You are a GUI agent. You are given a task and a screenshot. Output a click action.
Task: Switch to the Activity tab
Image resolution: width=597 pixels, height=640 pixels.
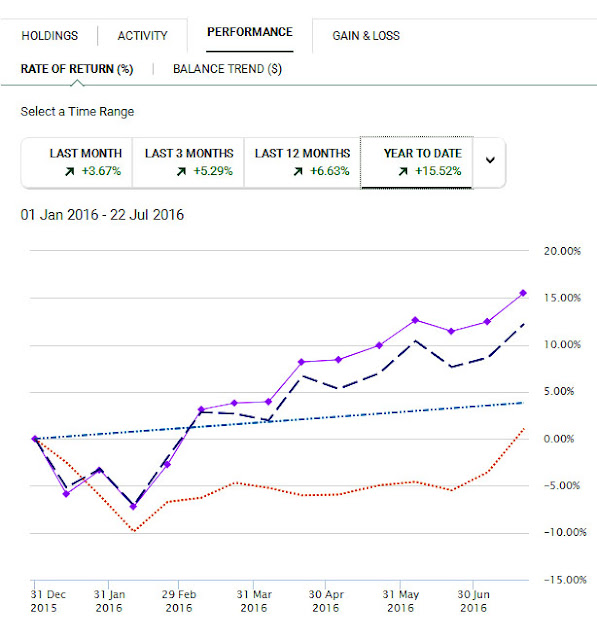(x=142, y=36)
